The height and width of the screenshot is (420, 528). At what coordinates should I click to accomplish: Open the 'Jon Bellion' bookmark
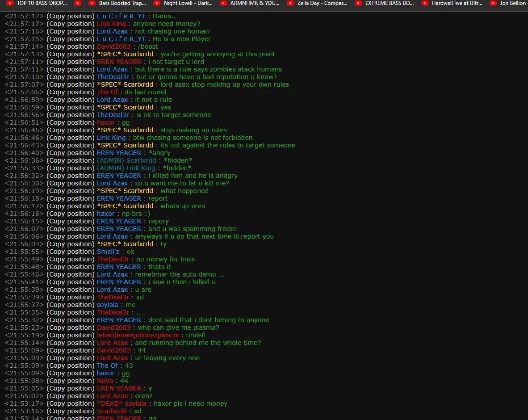click(x=508, y=3)
